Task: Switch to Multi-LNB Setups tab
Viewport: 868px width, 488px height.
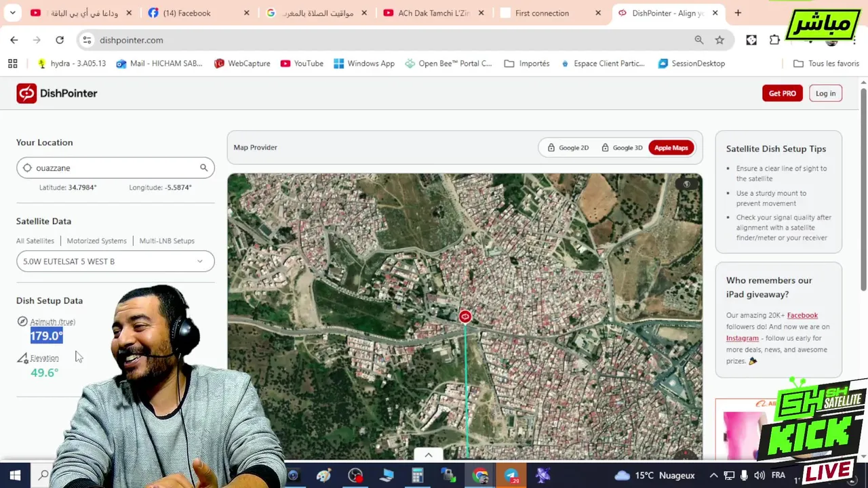Action: [x=167, y=241]
